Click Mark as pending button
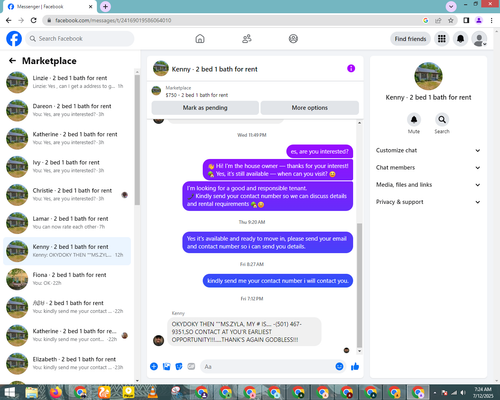 click(205, 108)
